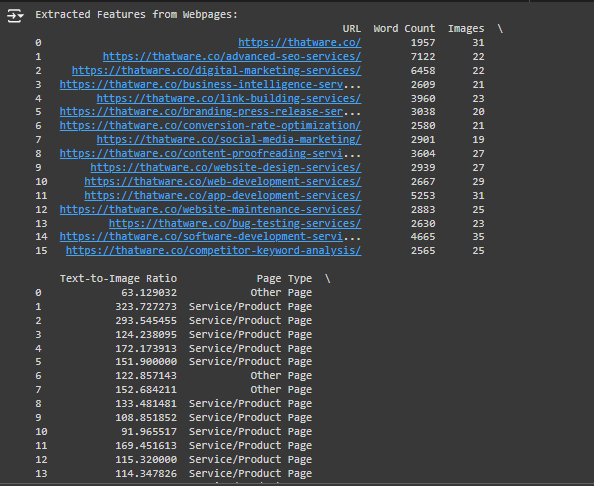This screenshot has height=486, width=594.
Task: Select word count value 4665
Action: (x=423, y=237)
